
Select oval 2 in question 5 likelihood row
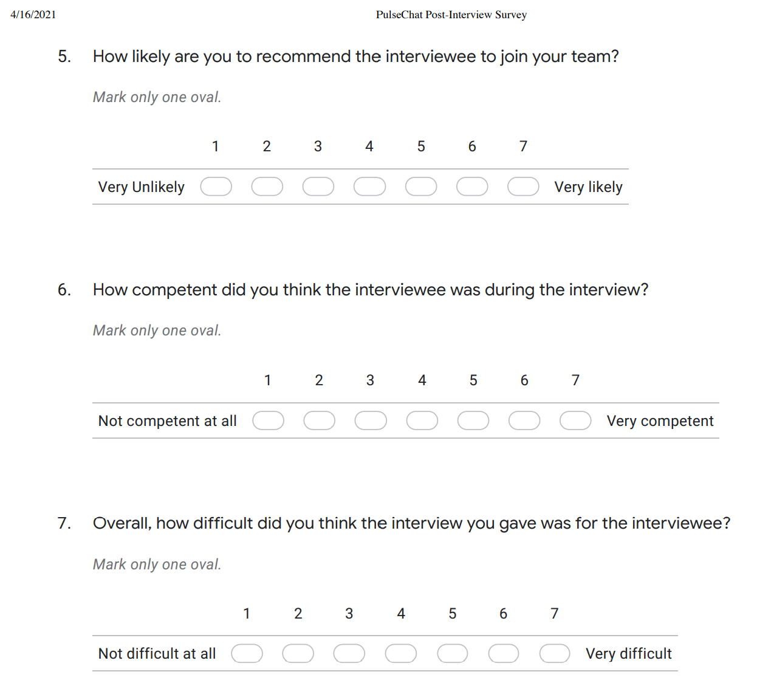(267, 187)
